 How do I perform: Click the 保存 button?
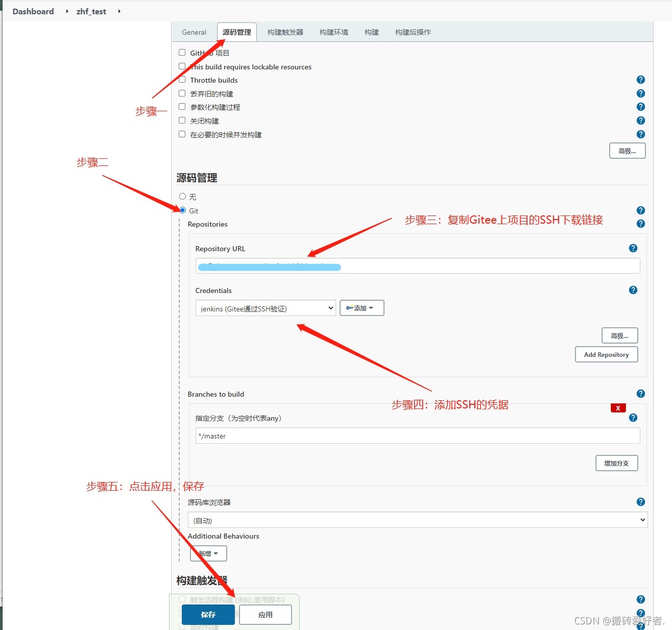click(208, 615)
